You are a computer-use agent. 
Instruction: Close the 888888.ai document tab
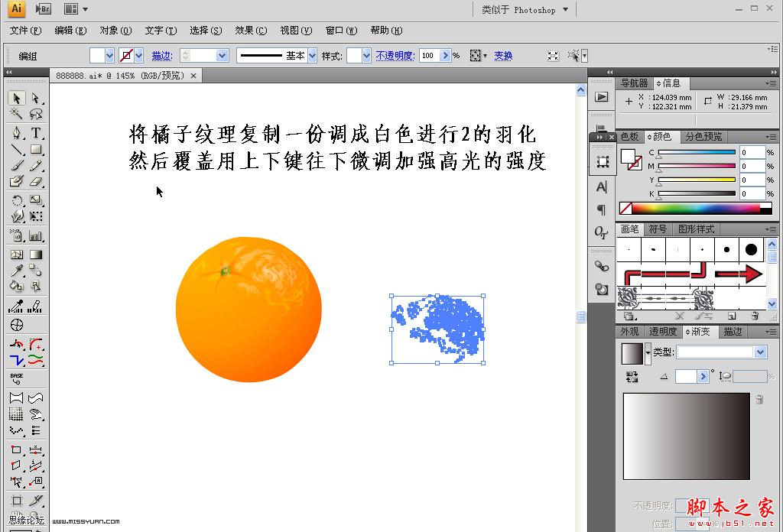(x=193, y=76)
